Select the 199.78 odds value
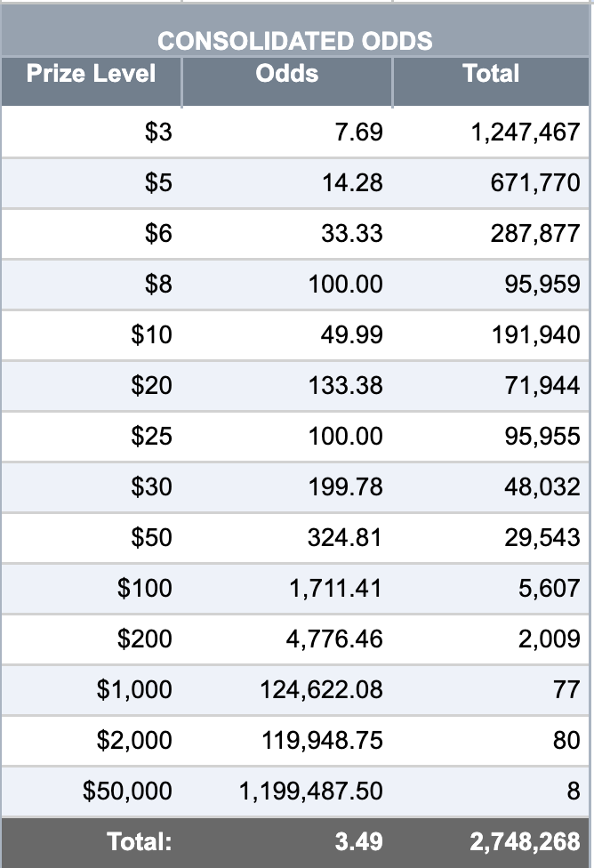Screen dimensions: 594x868 (x=345, y=487)
